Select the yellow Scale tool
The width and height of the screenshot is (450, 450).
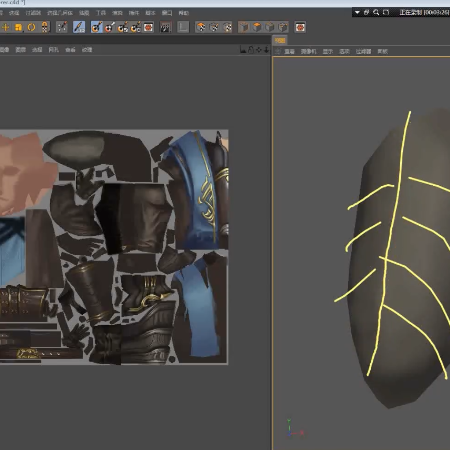[19, 27]
